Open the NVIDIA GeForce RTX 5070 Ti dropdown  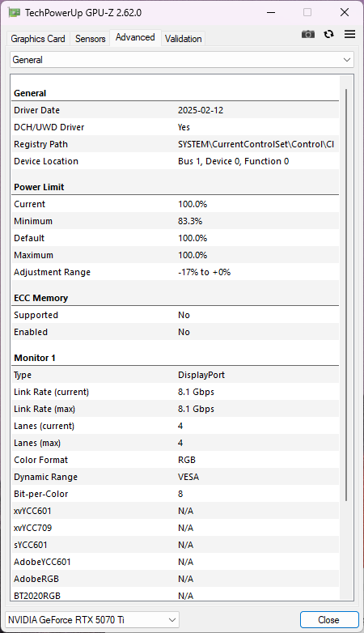(x=92, y=620)
